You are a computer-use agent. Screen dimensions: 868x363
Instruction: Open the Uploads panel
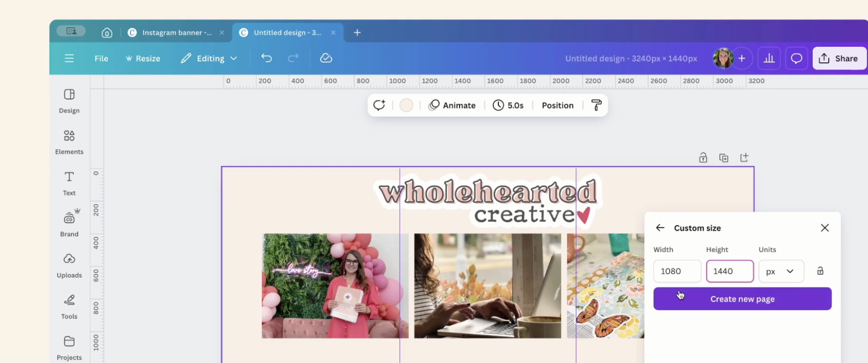(69, 266)
